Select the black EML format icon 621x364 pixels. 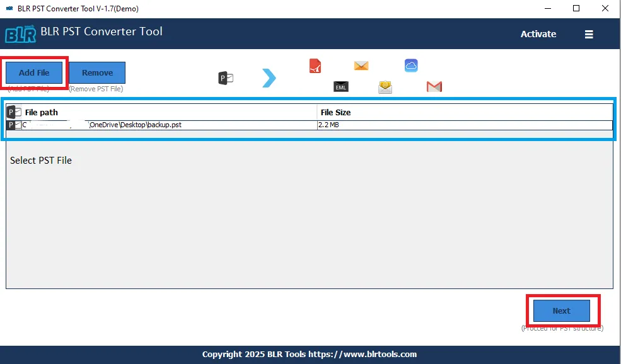point(341,87)
